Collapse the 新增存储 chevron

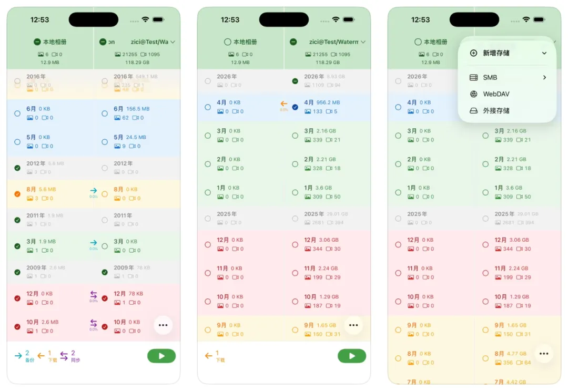point(544,53)
